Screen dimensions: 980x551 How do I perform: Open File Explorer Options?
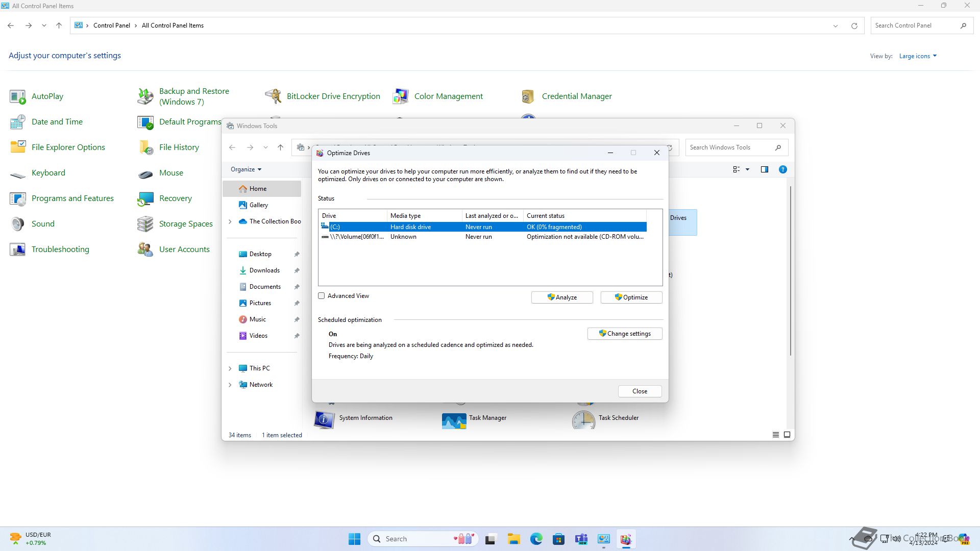(x=58, y=147)
